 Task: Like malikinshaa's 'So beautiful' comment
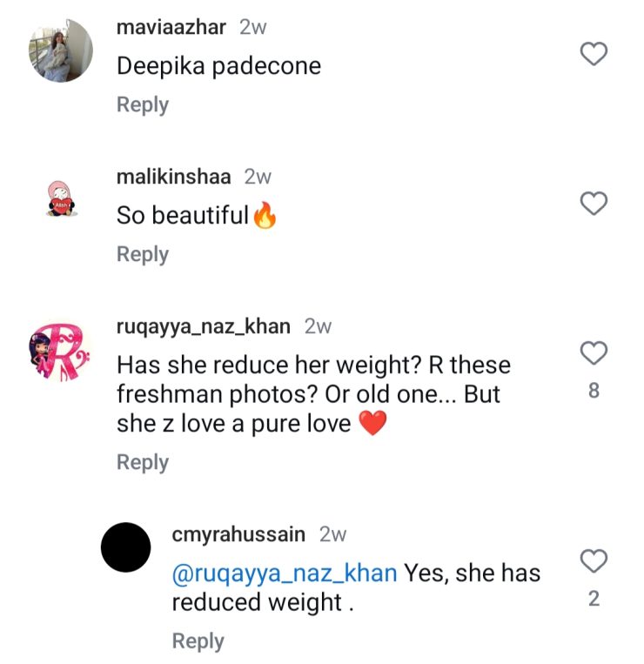coord(594,204)
